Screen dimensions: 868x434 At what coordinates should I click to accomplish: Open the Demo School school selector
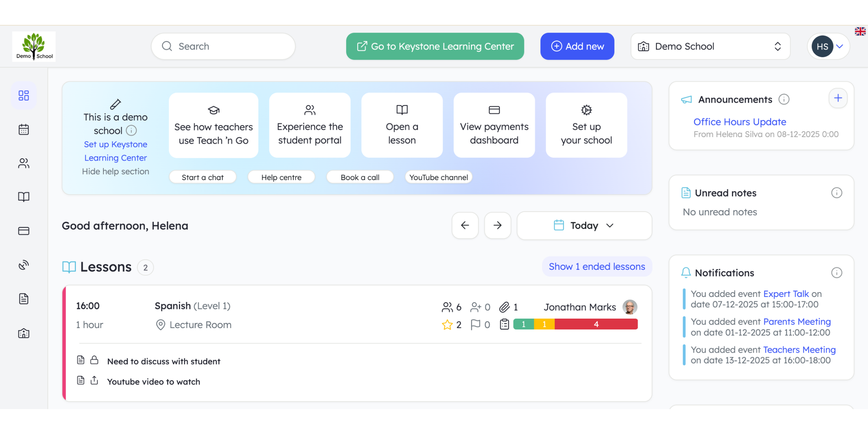click(710, 46)
